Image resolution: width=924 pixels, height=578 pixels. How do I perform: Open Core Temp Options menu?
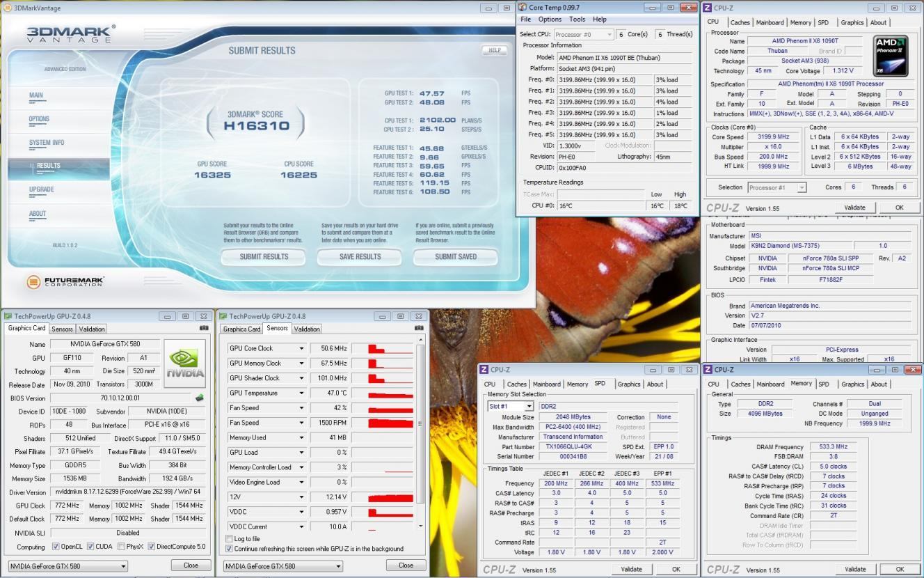click(550, 19)
